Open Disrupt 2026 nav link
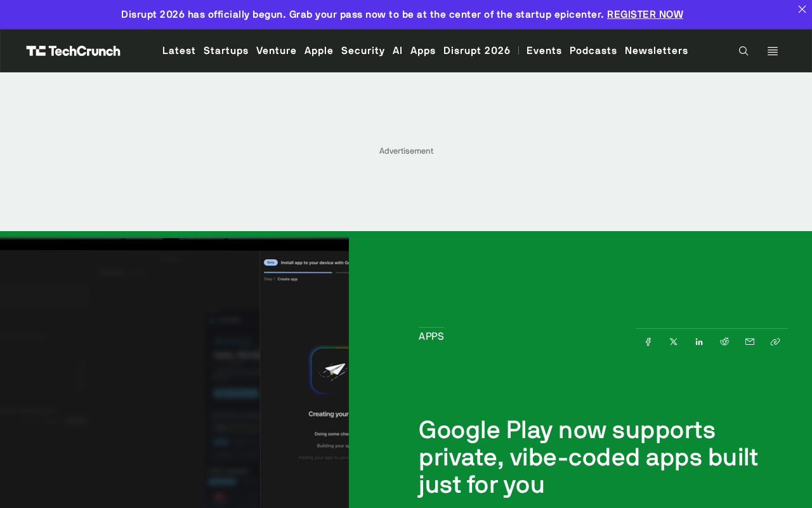812x508 pixels. 477,51
